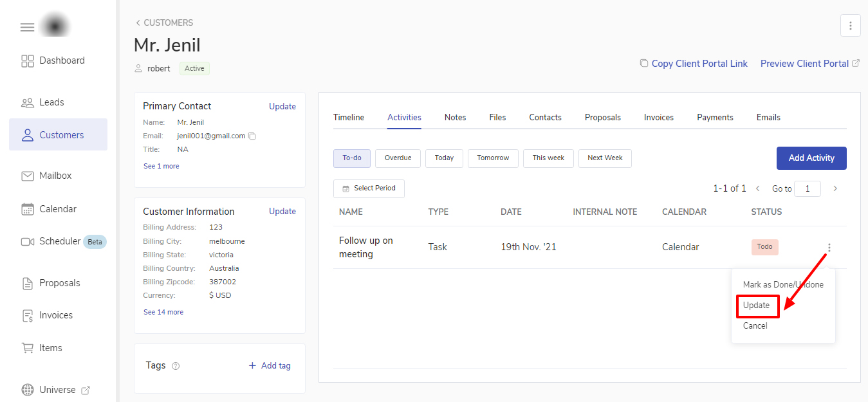Screen dimensions: 868x402
Task: Expand See 14 more customer information
Action: [x=163, y=312]
